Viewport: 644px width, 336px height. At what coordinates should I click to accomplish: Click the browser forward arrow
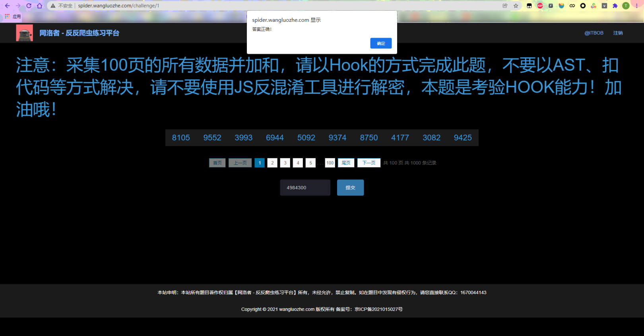tap(18, 6)
